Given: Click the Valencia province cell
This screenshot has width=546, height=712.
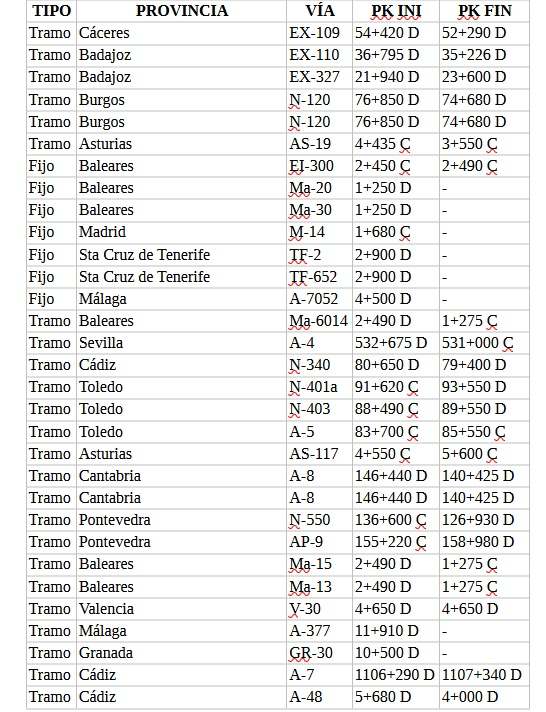Looking at the screenshot, I should 182,608.
